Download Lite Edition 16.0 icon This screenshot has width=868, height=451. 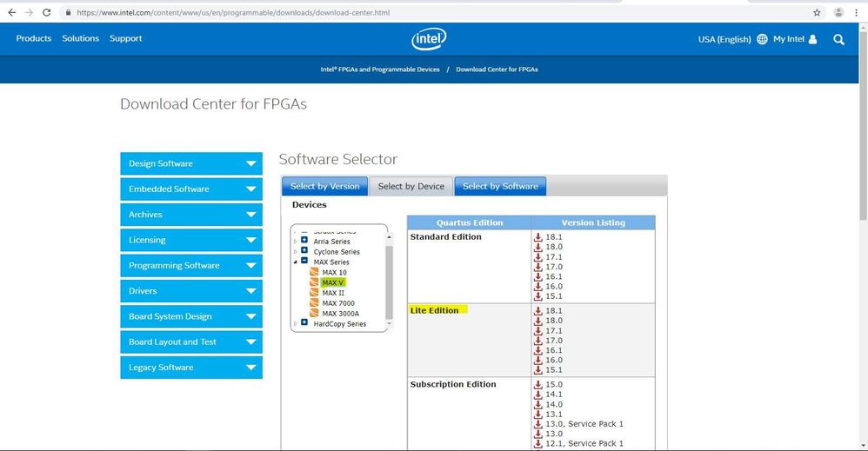click(538, 361)
